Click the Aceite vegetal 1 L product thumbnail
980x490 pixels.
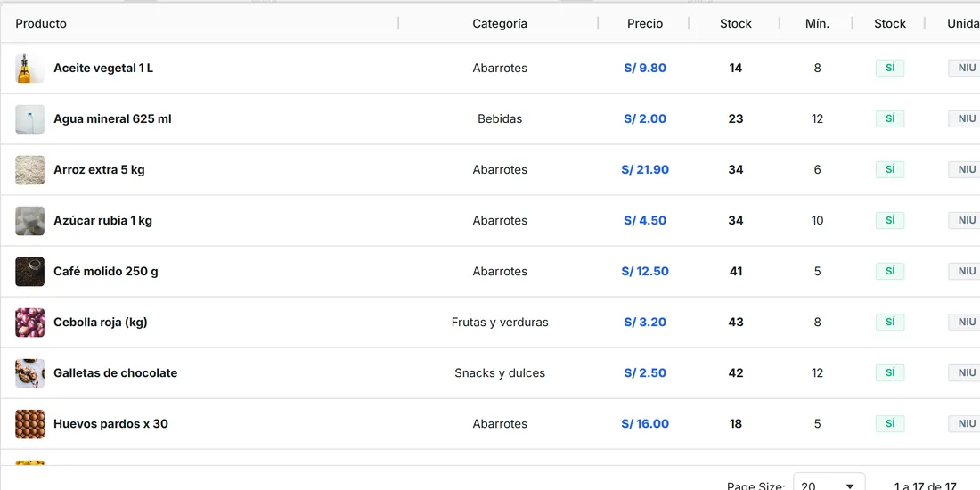pos(30,68)
